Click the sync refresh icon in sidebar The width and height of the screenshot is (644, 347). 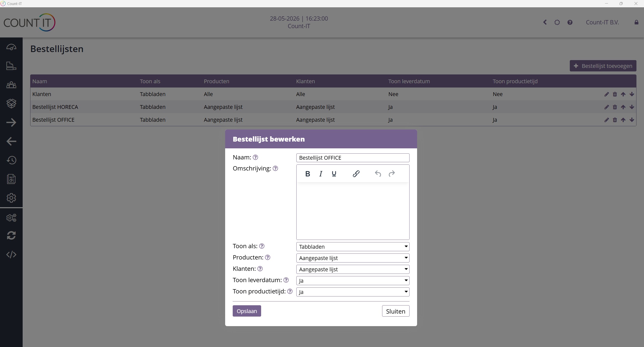[11, 236]
